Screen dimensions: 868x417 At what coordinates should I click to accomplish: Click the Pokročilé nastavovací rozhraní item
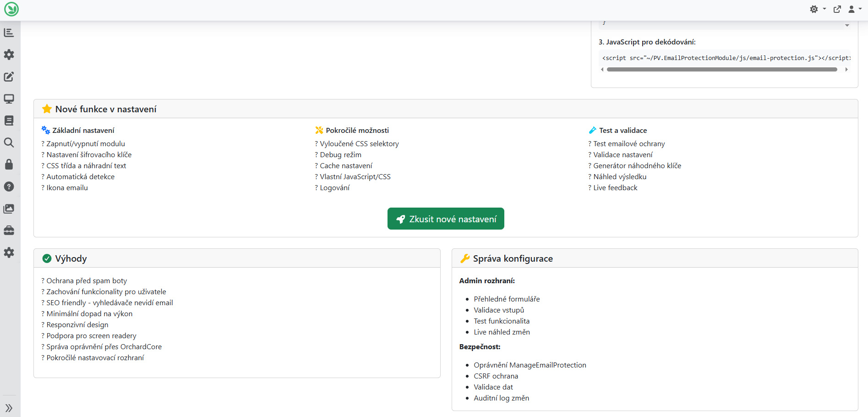(x=93, y=358)
